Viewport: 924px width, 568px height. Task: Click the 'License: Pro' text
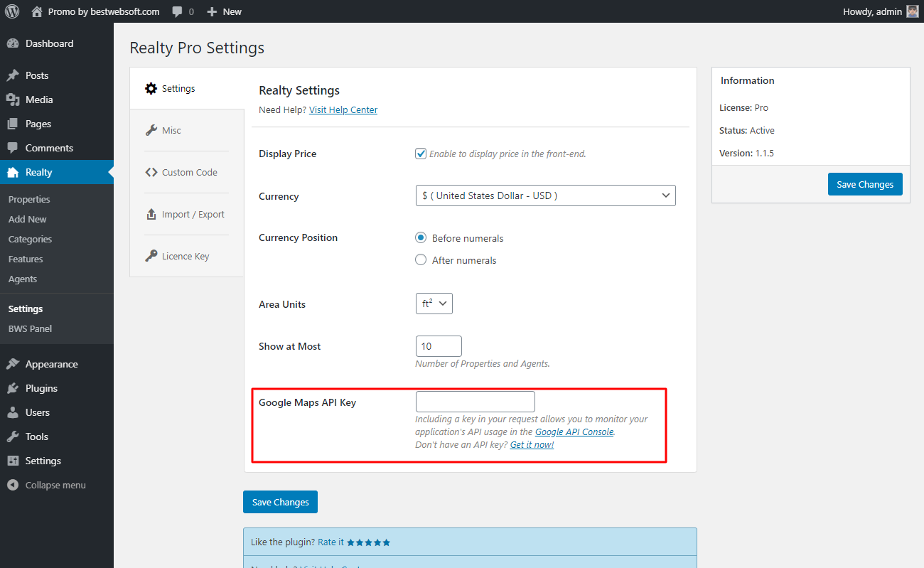pos(743,107)
